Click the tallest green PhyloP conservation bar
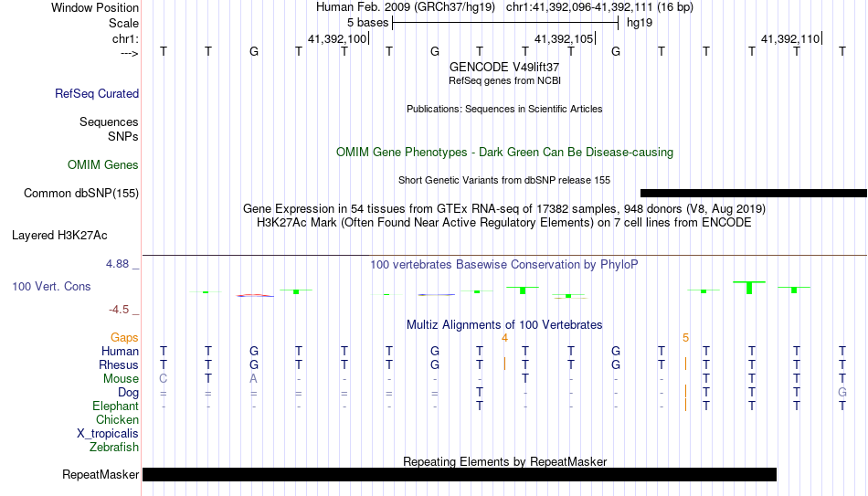The image size is (868, 496). point(749,288)
